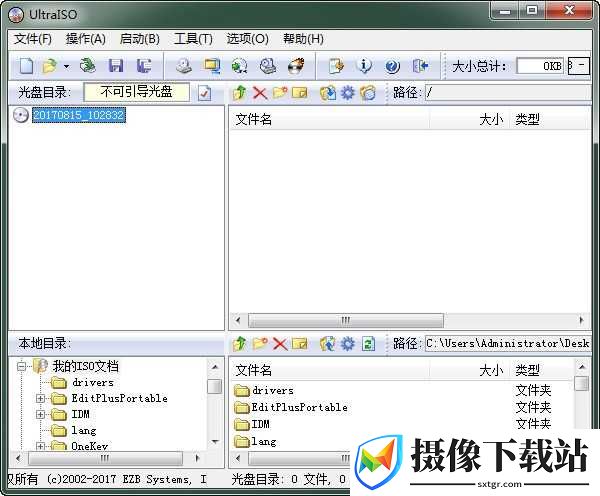Screen dimensions: 600x496
Task: Click the Save As toolbar icon
Action: click(x=144, y=66)
